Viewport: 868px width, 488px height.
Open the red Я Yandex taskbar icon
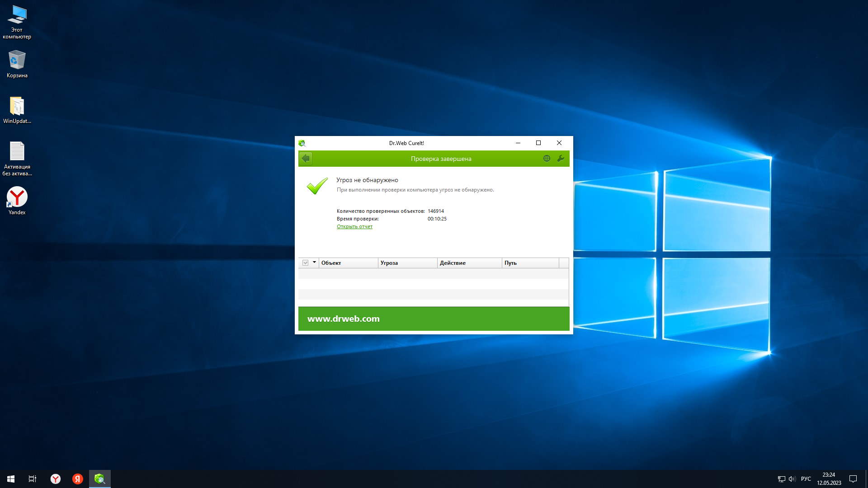pos(78,479)
